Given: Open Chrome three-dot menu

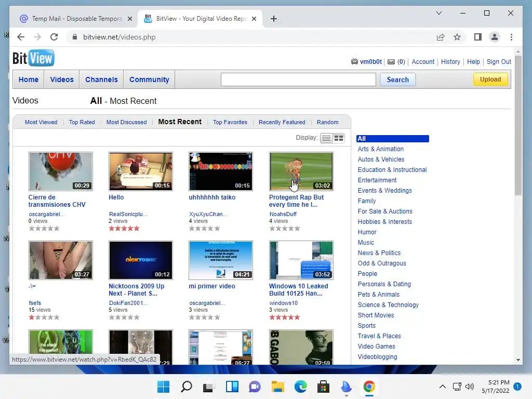Looking at the screenshot, I should pyautogui.click(x=511, y=37).
